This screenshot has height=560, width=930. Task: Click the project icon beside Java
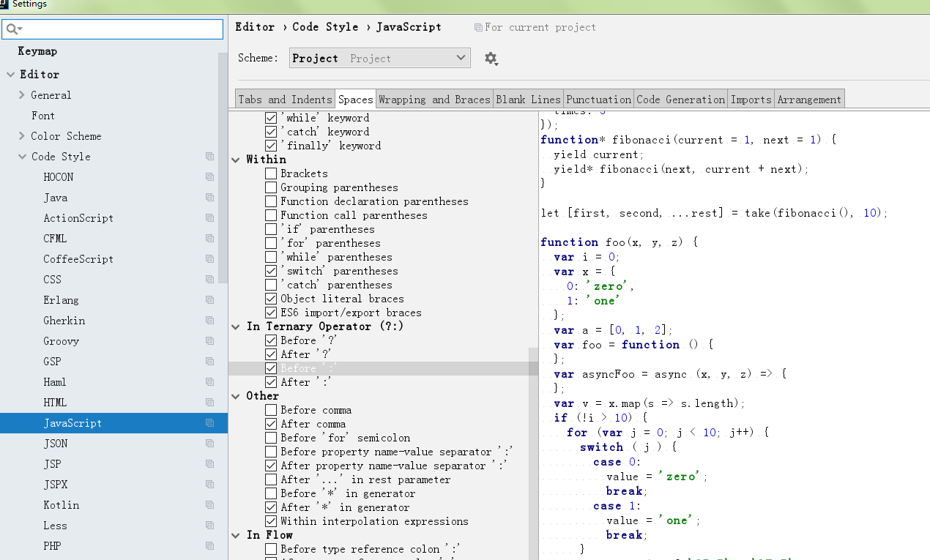pyautogui.click(x=209, y=198)
